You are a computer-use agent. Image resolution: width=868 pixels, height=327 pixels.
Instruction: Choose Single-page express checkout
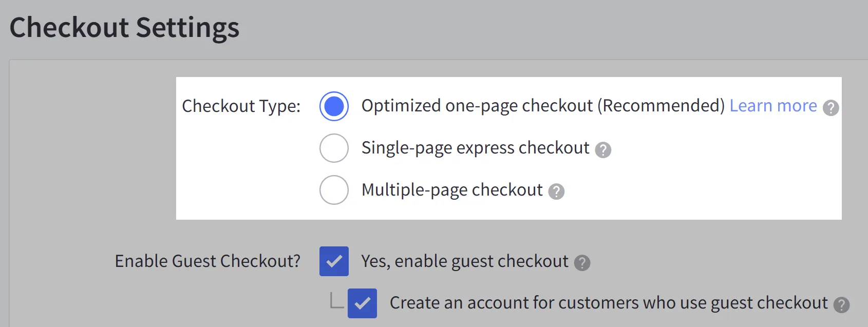coord(334,148)
